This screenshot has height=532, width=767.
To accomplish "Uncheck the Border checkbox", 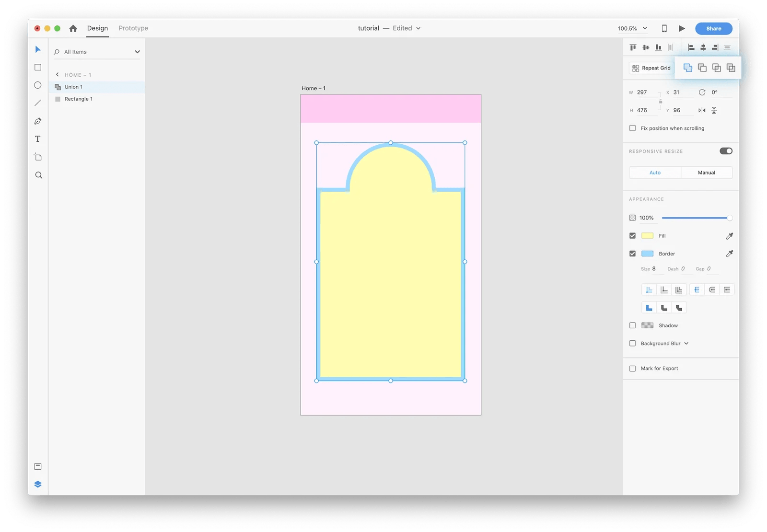I will pos(633,254).
